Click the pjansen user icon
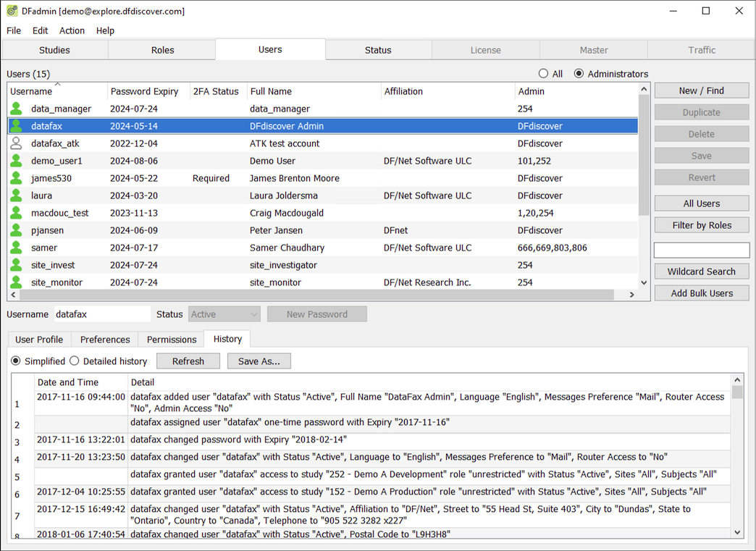 17,230
